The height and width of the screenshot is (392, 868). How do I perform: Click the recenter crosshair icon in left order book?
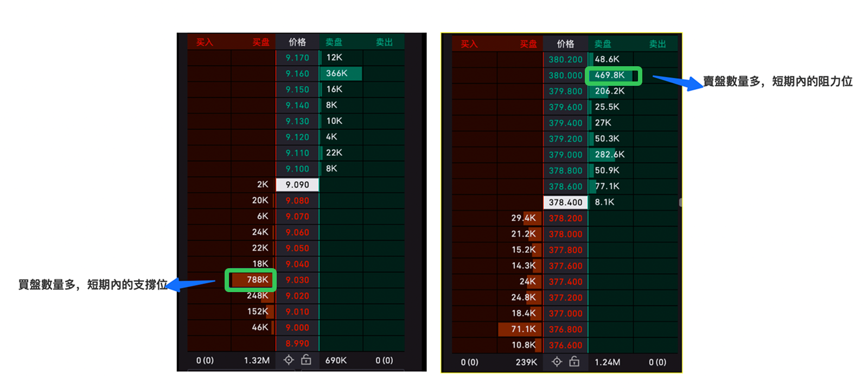point(289,360)
